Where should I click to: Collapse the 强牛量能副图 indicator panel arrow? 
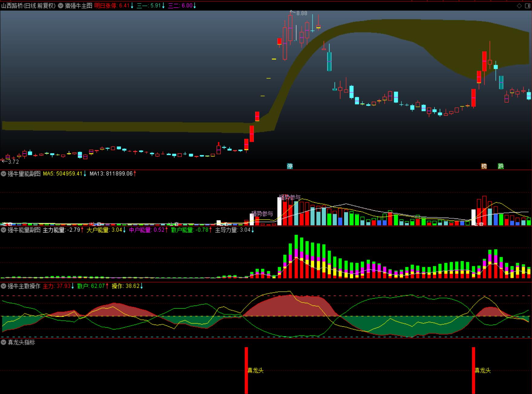4,174
